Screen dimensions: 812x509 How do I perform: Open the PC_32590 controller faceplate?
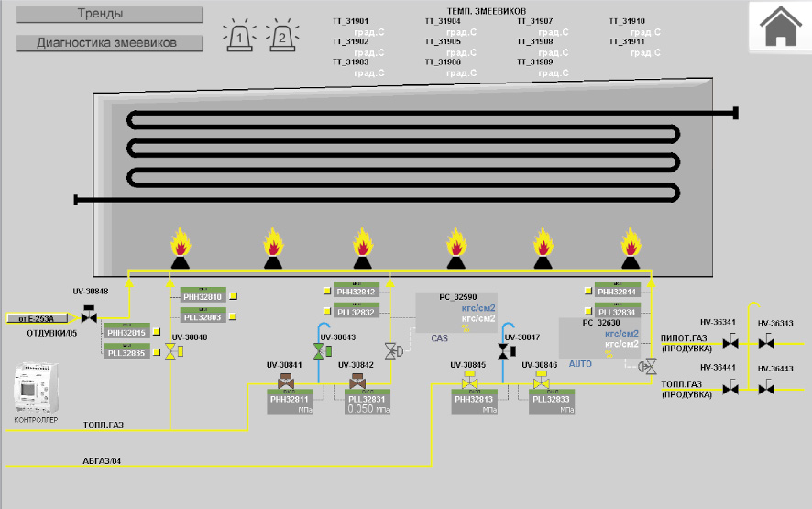(x=456, y=313)
